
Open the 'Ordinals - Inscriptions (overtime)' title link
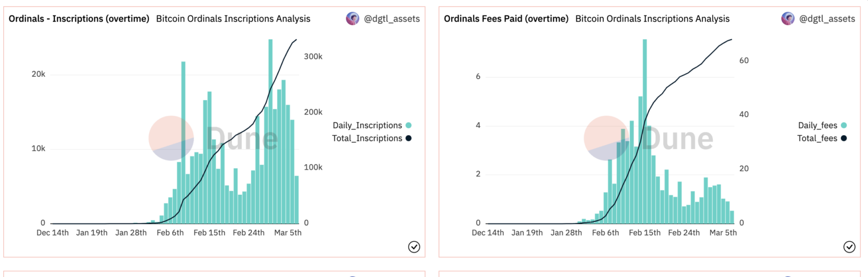(x=79, y=19)
